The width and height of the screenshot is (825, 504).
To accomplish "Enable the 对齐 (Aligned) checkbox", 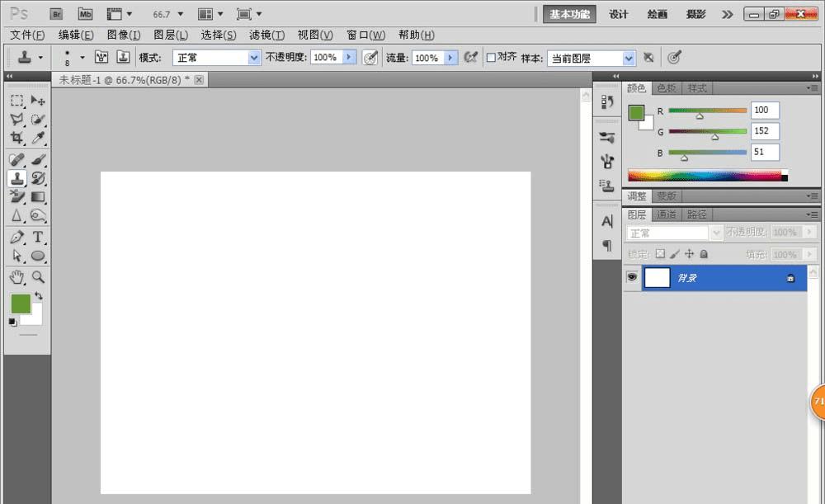I will (491, 58).
